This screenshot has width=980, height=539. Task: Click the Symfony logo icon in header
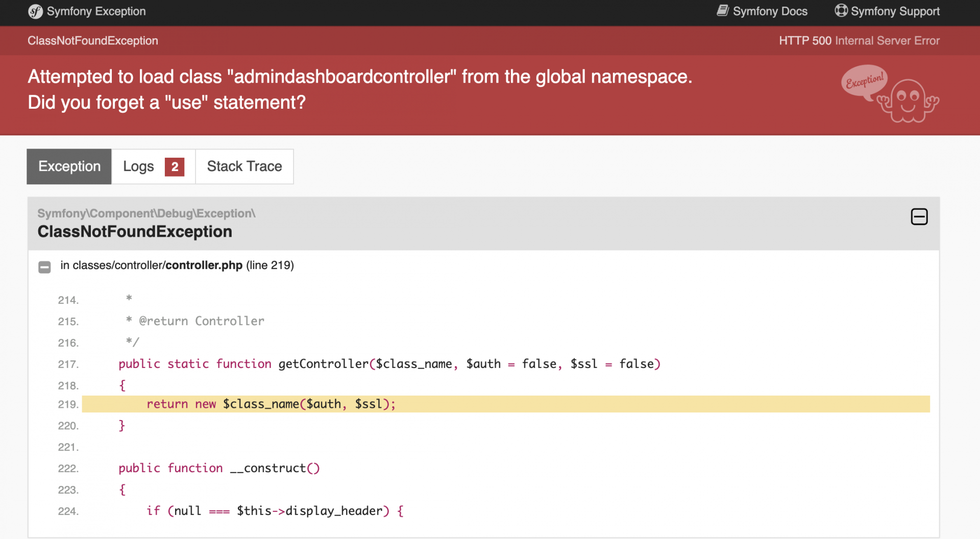click(x=35, y=11)
